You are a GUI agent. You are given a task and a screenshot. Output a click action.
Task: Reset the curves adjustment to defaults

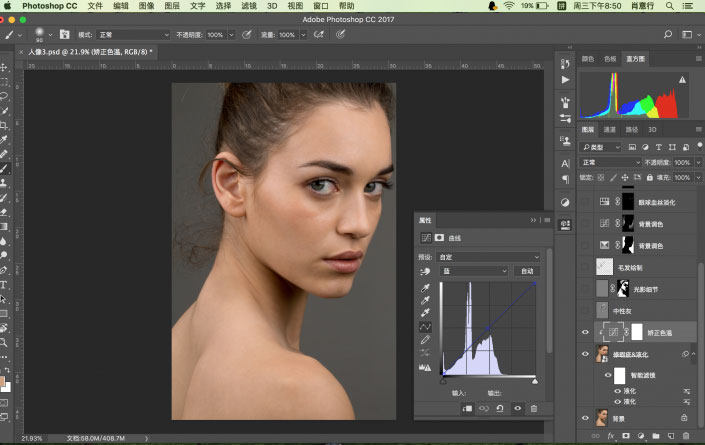[x=499, y=408]
